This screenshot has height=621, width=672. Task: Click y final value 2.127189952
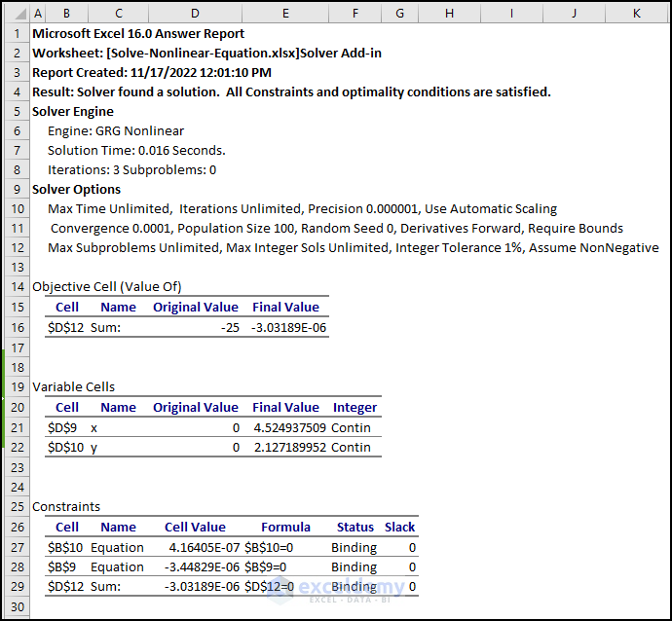[x=289, y=447]
